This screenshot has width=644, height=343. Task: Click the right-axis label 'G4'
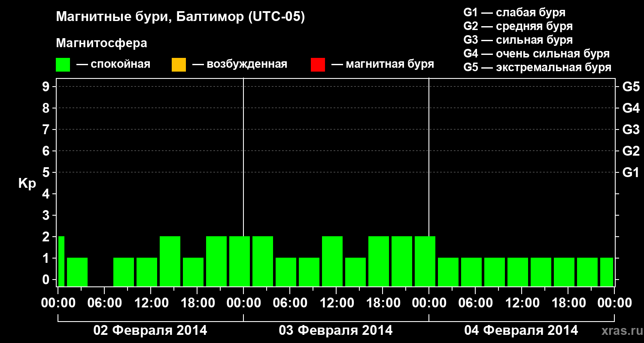pyautogui.click(x=631, y=108)
